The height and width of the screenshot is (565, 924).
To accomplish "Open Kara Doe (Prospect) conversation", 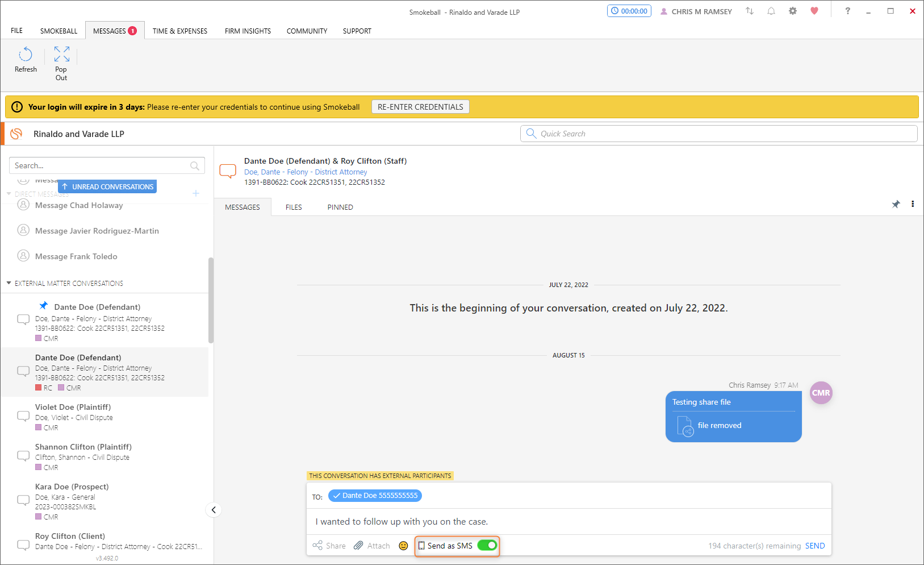I will point(104,501).
